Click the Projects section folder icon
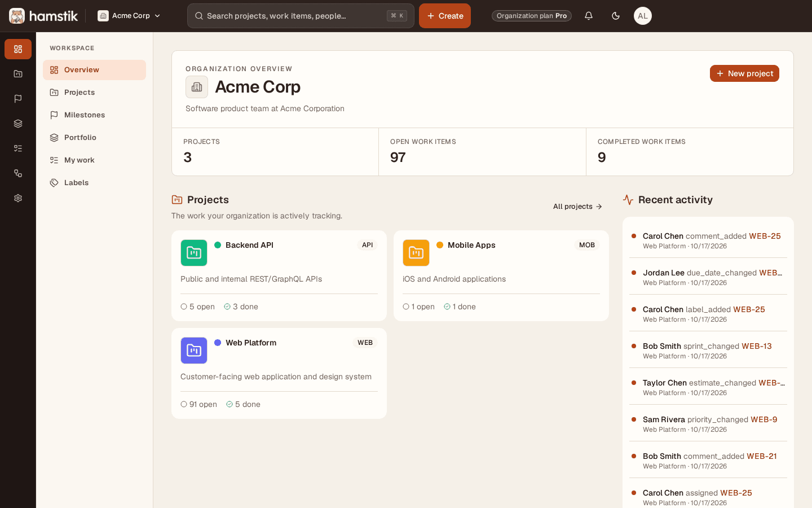 (x=177, y=200)
